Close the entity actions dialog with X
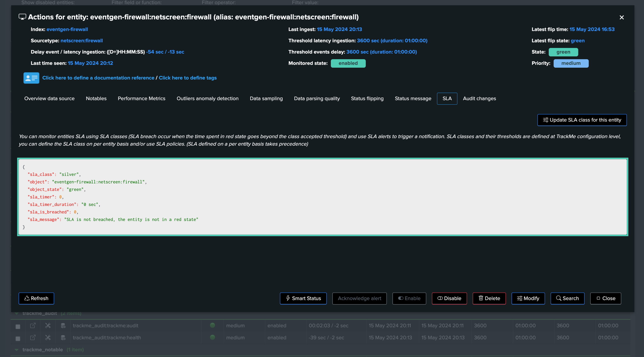Image resolution: width=644 pixels, height=357 pixels. (x=621, y=17)
